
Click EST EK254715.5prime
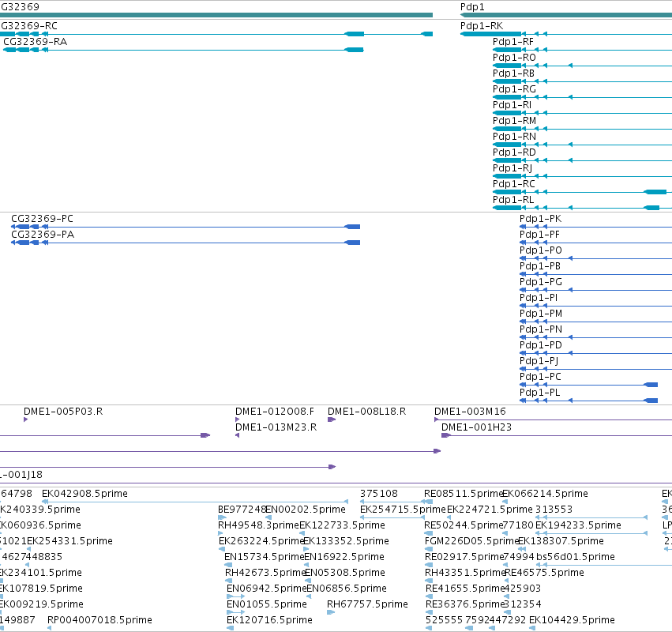(403, 510)
